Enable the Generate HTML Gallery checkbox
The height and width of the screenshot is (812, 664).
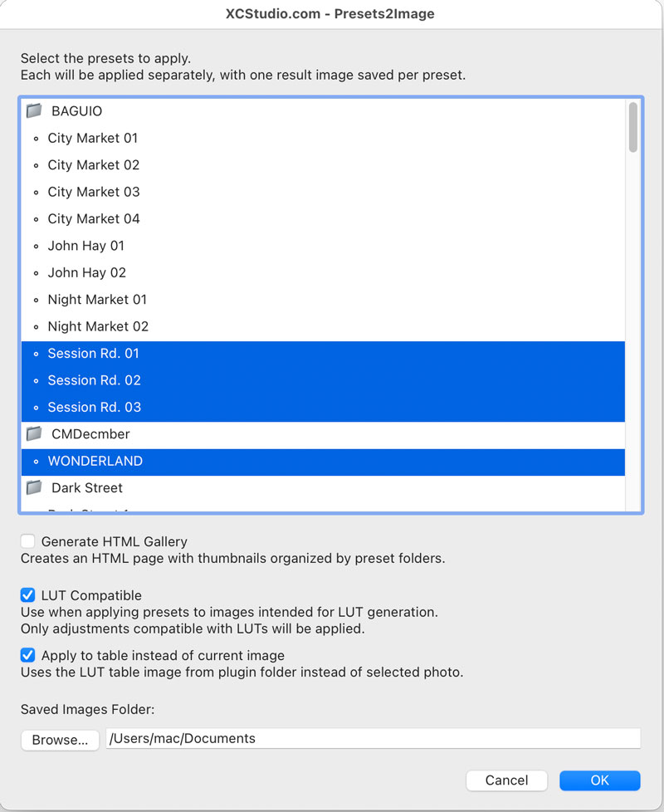pos(28,541)
